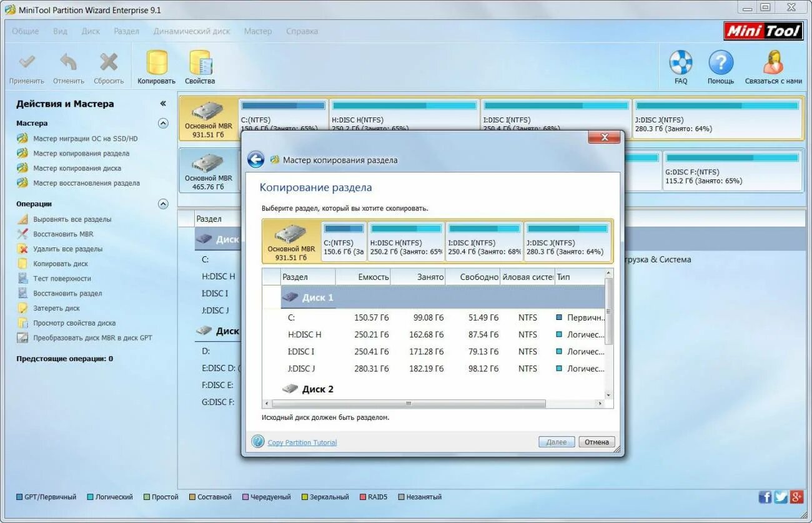
Task: Select C:(NTFS) partition block in wizard map
Action: coord(344,241)
